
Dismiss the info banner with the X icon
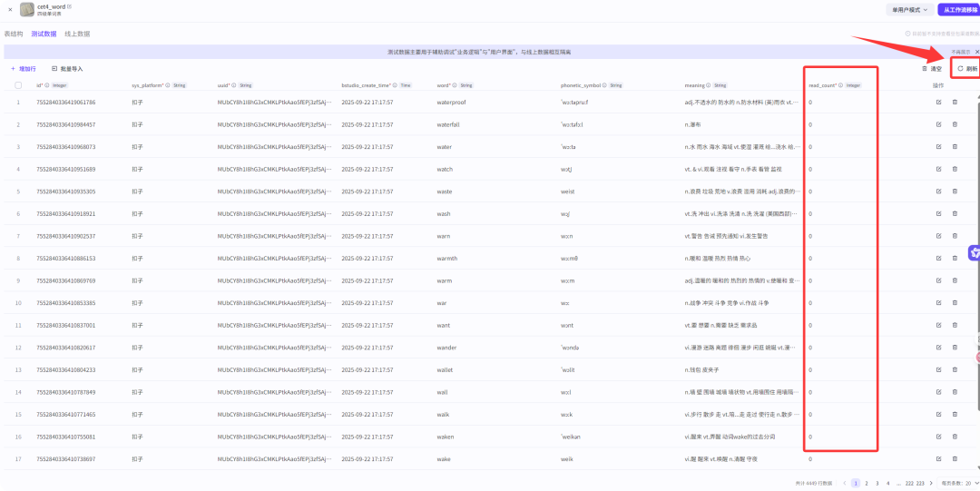click(x=976, y=52)
